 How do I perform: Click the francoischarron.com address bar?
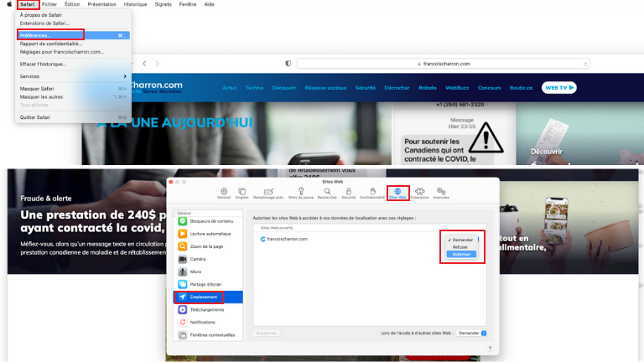444,64
